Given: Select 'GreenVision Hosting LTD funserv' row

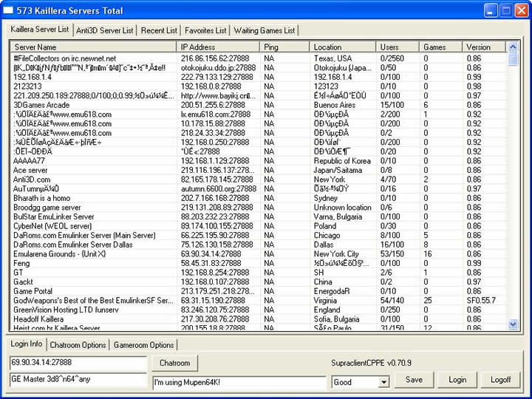Looking at the screenshot, I should click(x=258, y=310).
